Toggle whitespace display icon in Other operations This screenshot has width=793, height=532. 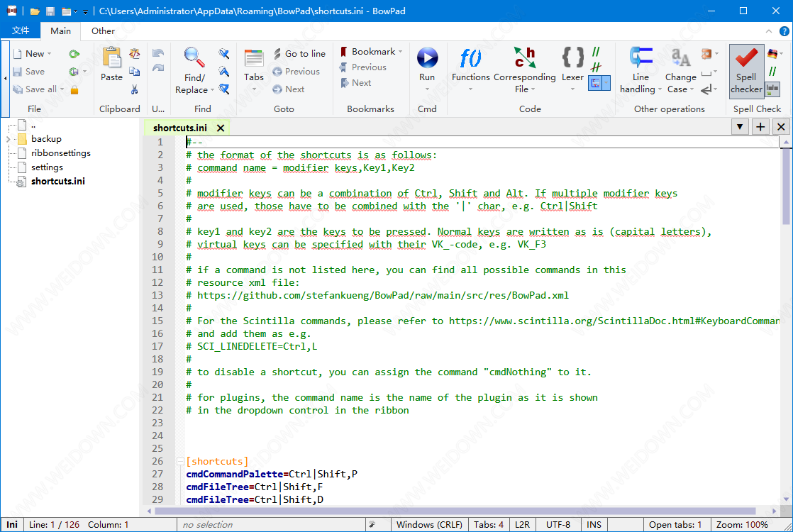(706, 73)
